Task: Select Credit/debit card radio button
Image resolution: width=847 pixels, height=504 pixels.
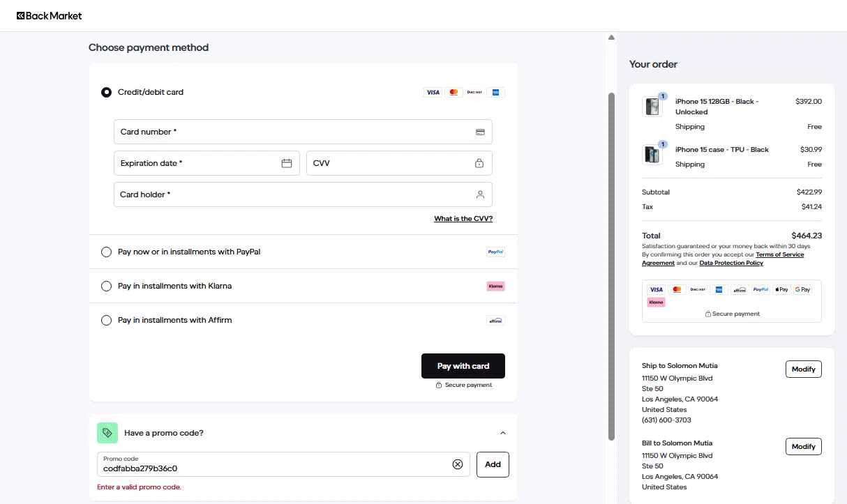Action: pyautogui.click(x=106, y=92)
